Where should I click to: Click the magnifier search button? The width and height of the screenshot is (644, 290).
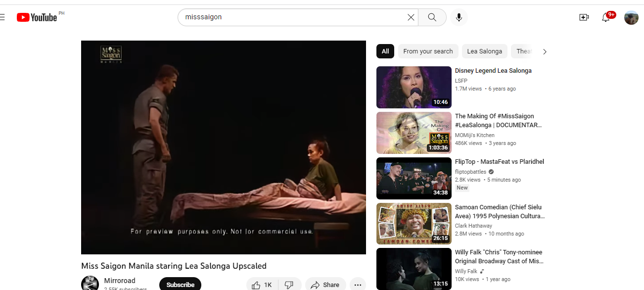(432, 17)
